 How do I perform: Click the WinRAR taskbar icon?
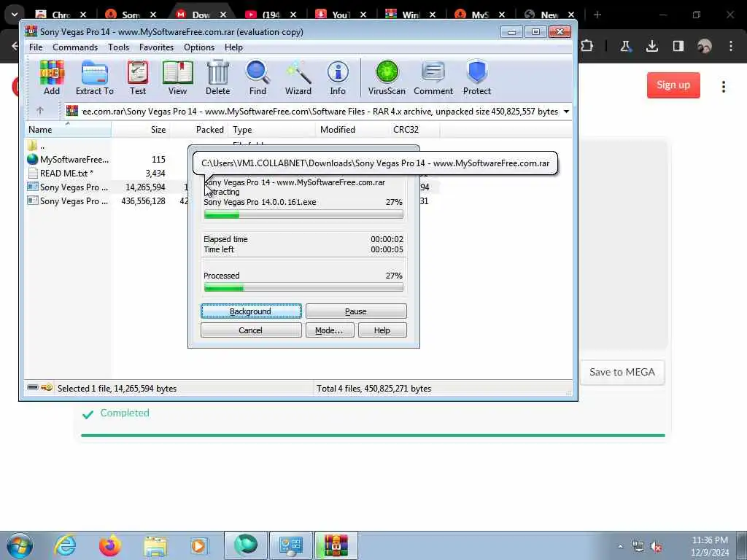point(336,545)
